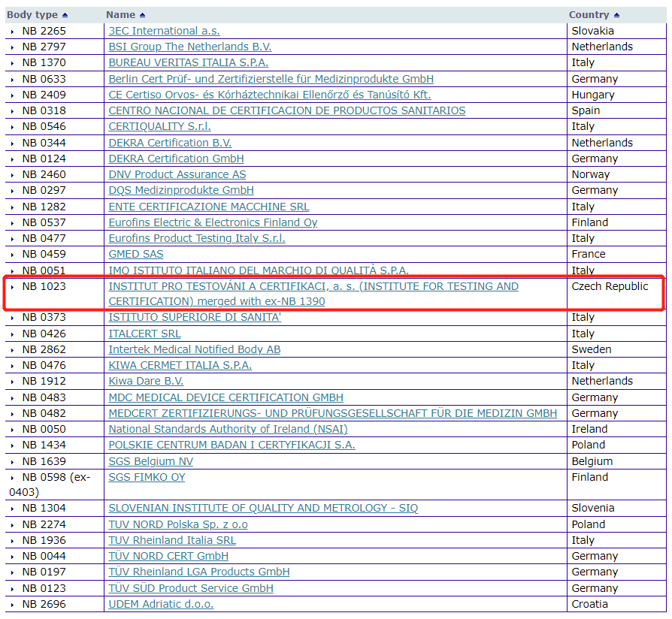
Task: Open TÜV Rheinland LGA Products GmbH link
Action: pyautogui.click(x=199, y=572)
